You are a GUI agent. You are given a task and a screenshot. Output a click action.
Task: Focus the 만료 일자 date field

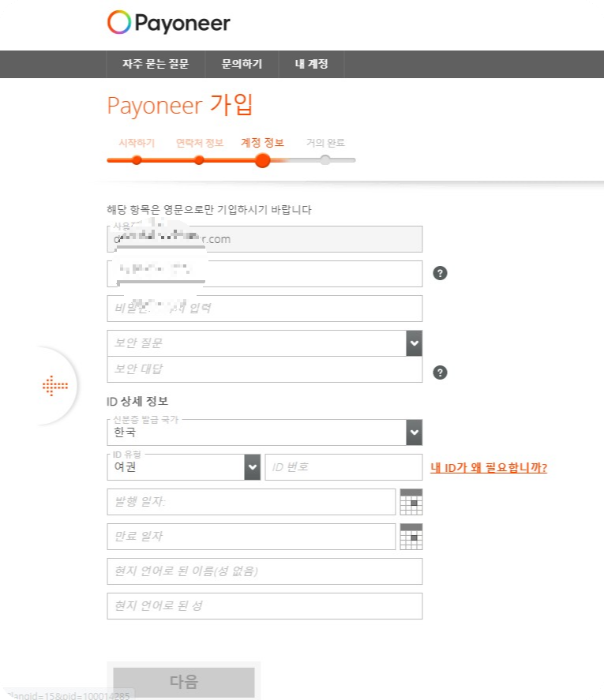pyautogui.click(x=252, y=537)
